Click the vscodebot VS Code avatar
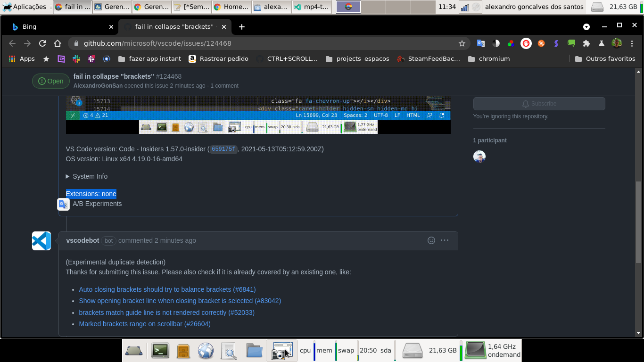The width and height of the screenshot is (644, 362). [x=41, y=241]
